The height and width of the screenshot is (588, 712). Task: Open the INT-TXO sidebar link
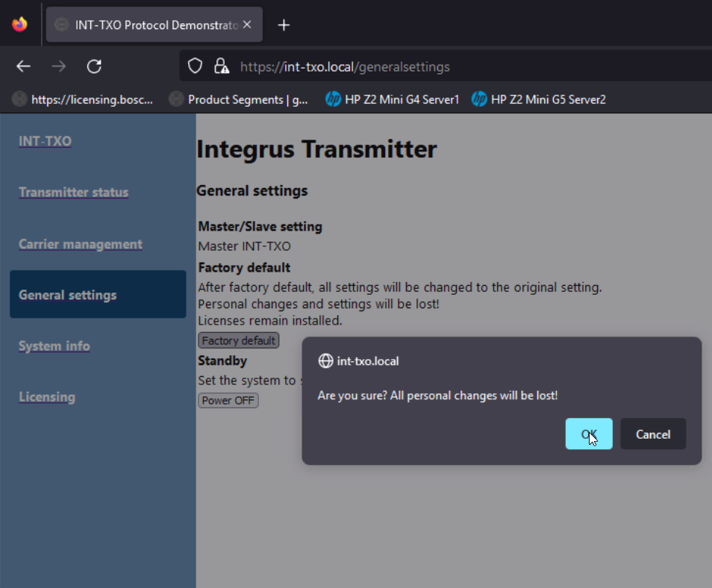coord(45,141)
